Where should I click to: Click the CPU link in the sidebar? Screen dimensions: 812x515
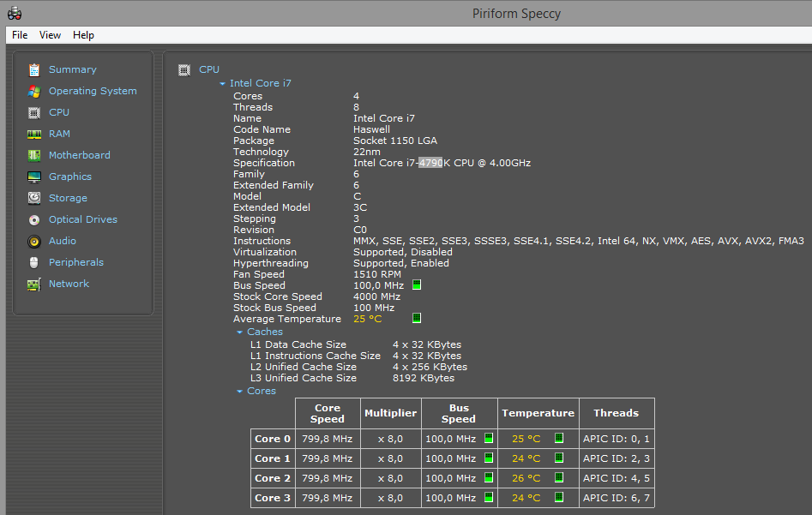pyautogui.click(x=59, y=112)
